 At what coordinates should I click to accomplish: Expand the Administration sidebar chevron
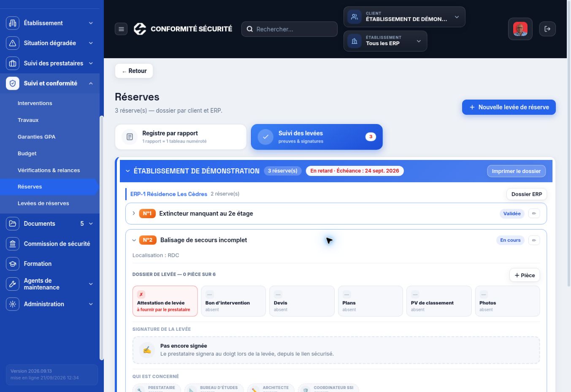pos(91,304)
